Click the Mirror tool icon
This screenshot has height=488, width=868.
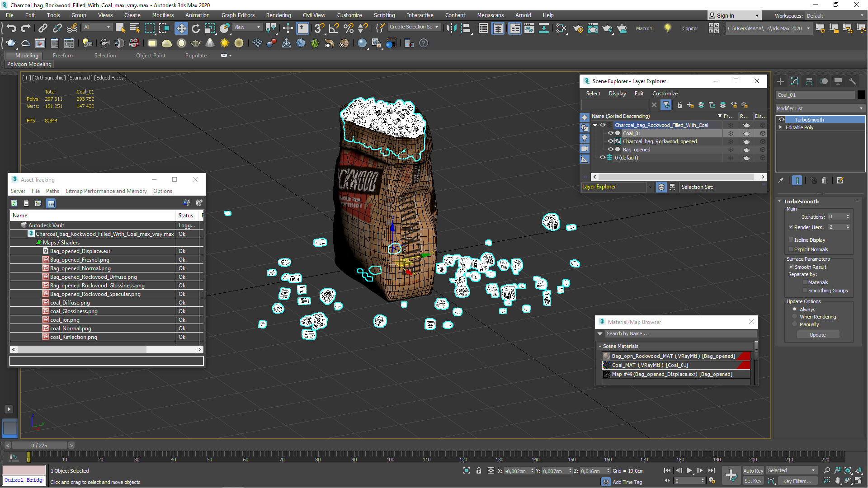click(x=451, y=28)
